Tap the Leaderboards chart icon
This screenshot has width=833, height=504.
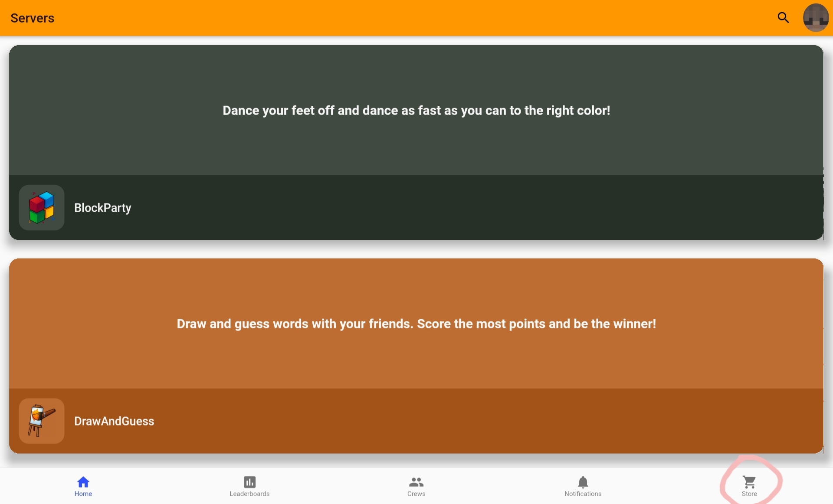250,482
